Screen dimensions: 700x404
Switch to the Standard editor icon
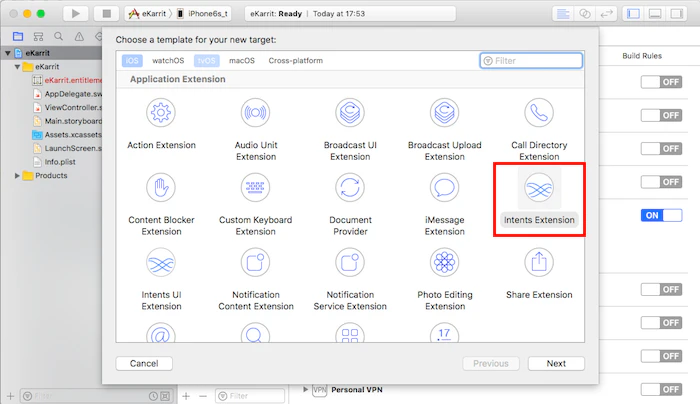coord(563,14)
